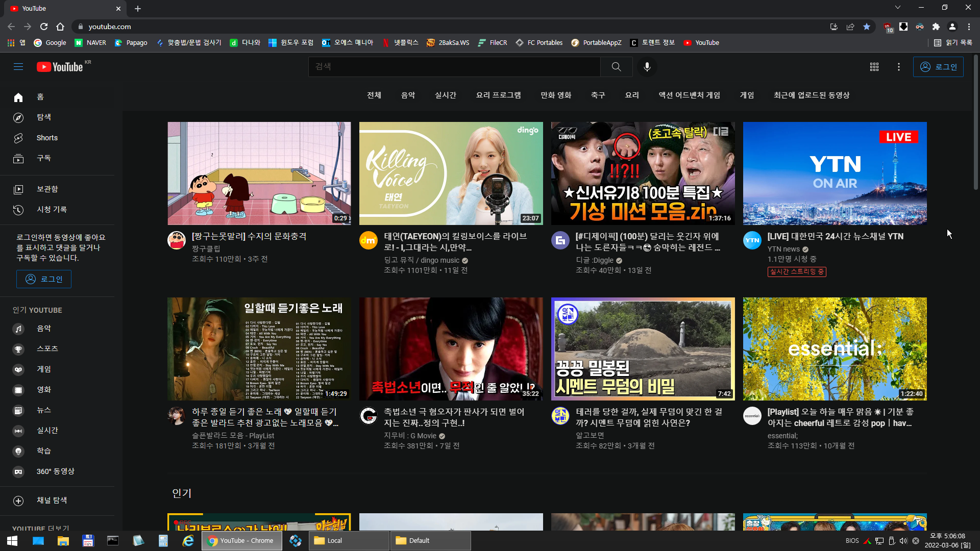
Task: Click the Chrome home button
Action: coord(60,27)
